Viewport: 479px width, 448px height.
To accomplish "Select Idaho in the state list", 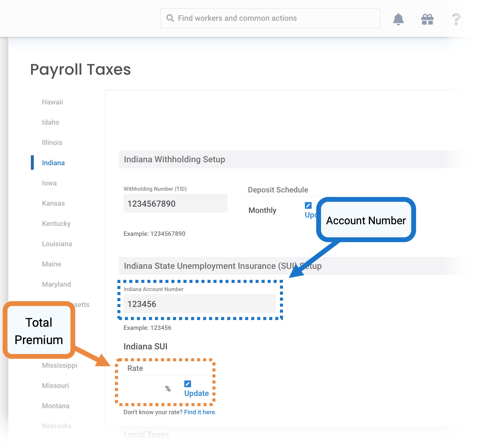I will tap(50, 122).
